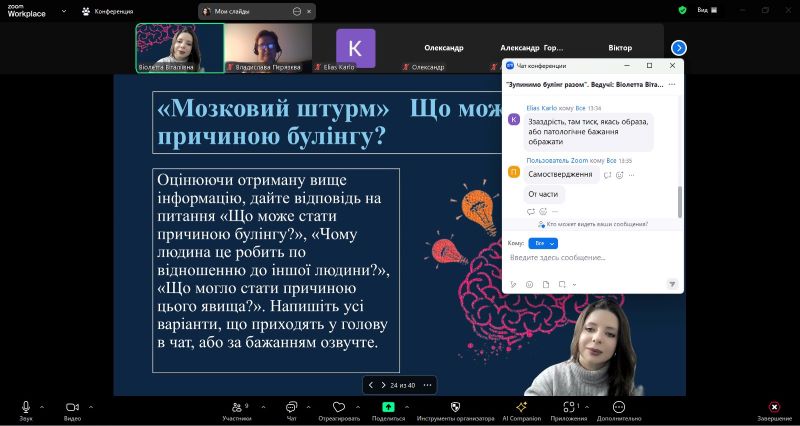Reply to the От части message

(x=531, y=211)
